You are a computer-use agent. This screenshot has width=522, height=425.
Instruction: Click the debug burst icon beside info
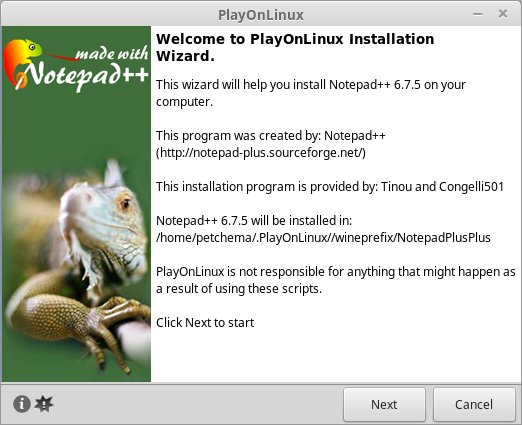(44, 404)
